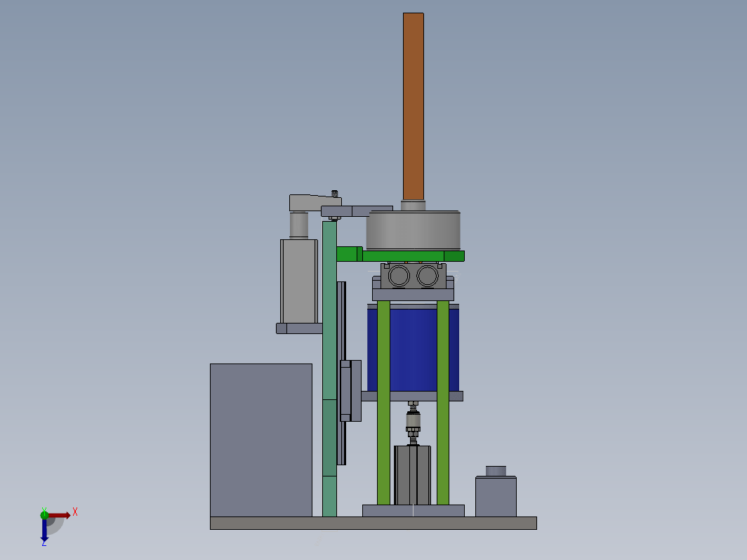The width and height of the screenshot is (747, 560).
Task: Select the gray collar at base of brown rod
Action: 413,205
